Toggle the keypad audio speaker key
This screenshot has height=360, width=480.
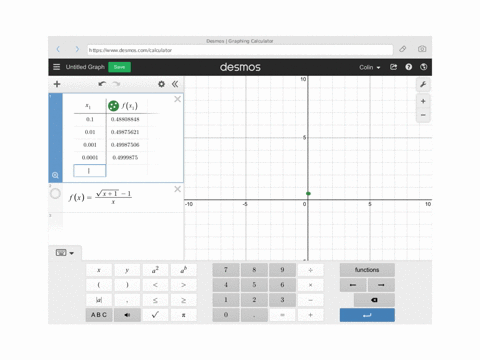(x=127, y=315)
